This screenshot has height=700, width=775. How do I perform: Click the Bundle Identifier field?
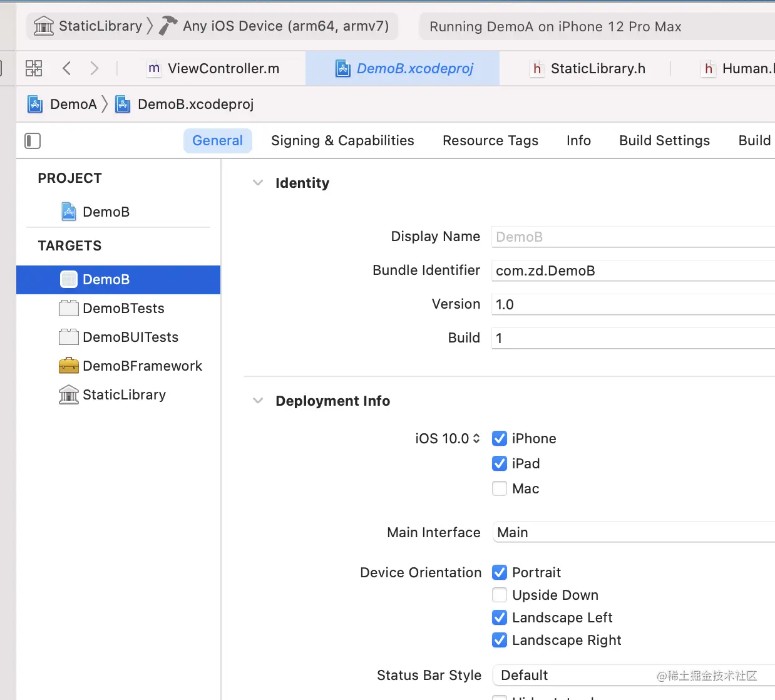[634, 270]
